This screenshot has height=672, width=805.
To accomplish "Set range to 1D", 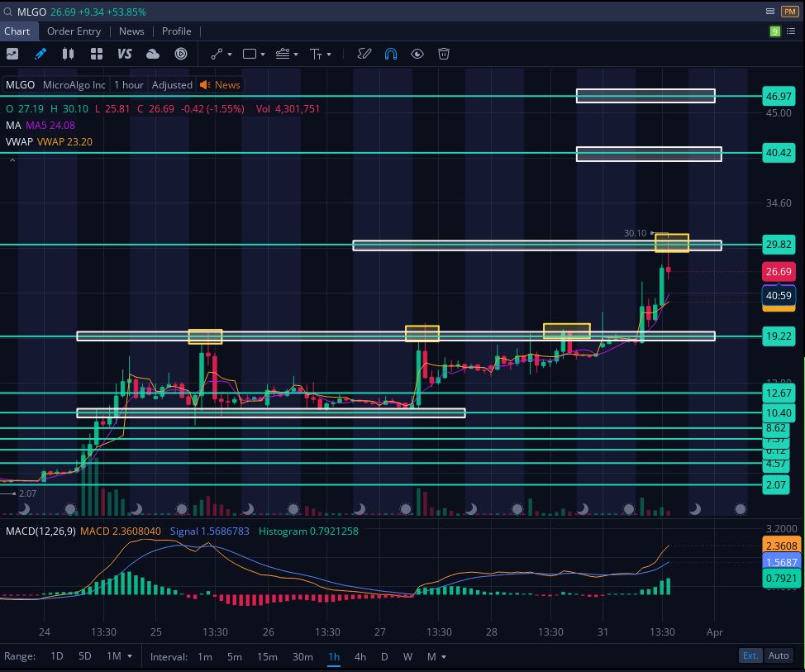I will coord(56,656).
